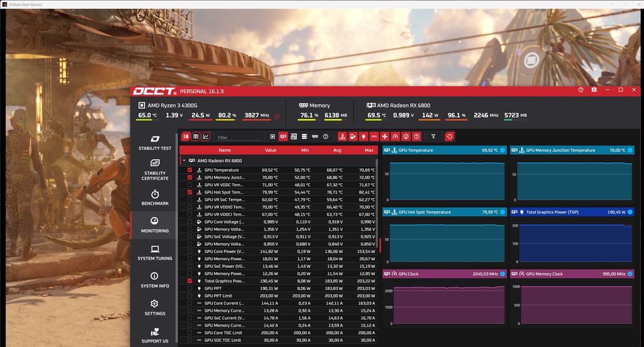
Task: Check the GPU VR VDDIO Temperature checkbox
Action: click(x=190, y=207)
